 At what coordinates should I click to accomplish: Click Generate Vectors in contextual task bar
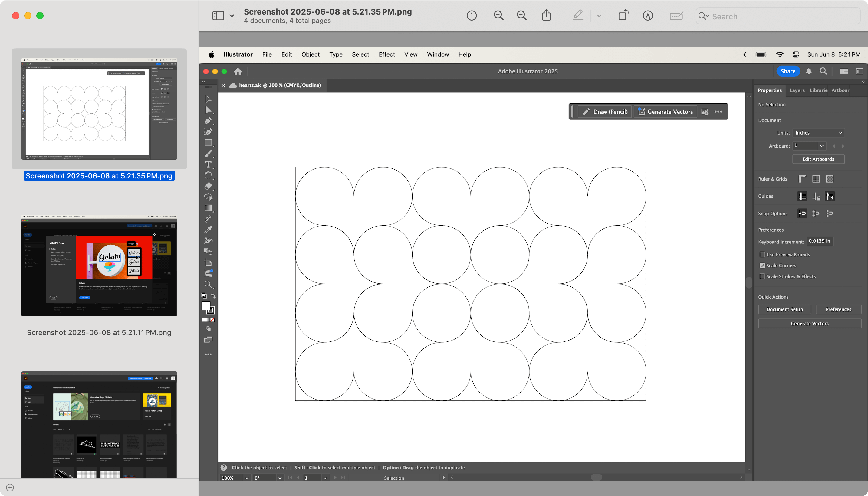(x=665, y=112)
